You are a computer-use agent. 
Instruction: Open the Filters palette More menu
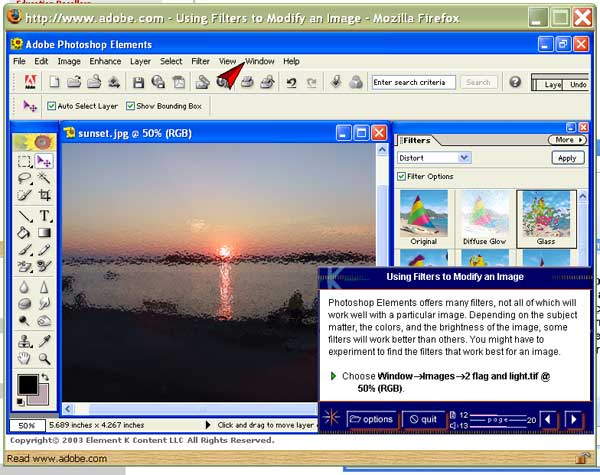pos(567,140)
